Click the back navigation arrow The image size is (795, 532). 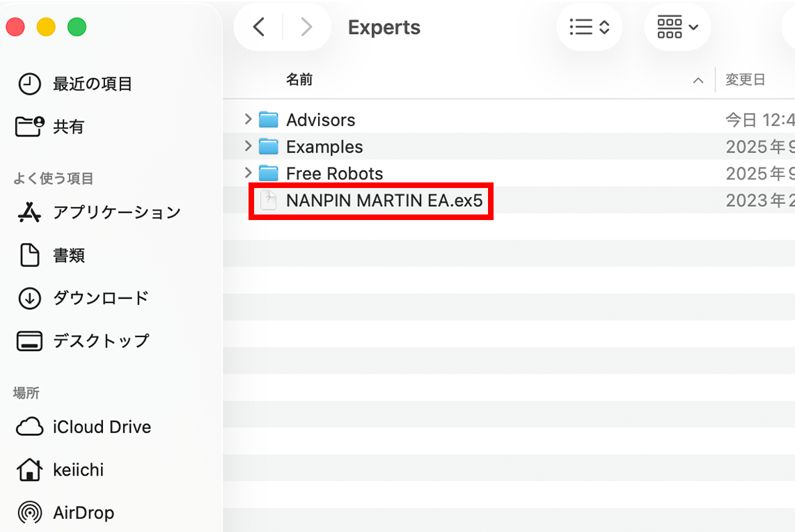tap(259, 27)
